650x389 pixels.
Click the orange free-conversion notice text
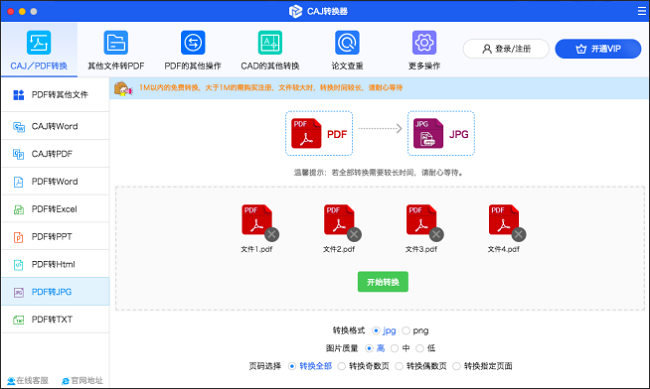pos(271,88)
